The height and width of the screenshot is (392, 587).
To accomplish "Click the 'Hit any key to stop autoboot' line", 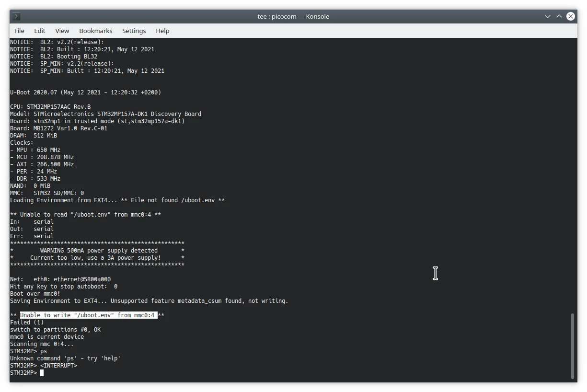I will 64,287.
